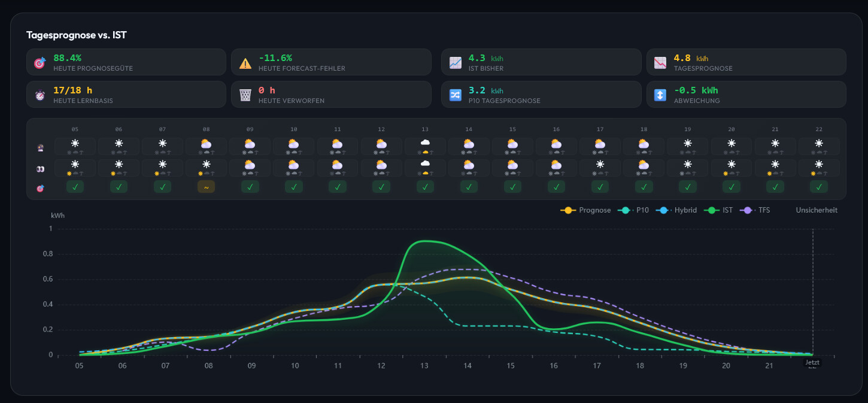Click the -11.6% forecast error value

coord(275,58)
